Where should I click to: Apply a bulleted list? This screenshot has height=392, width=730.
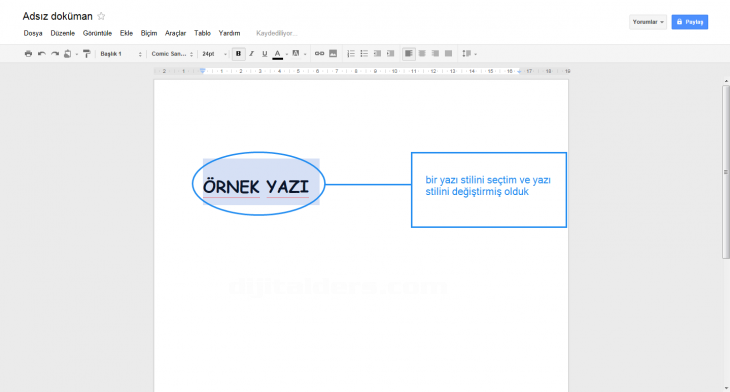pyautogui.click(x=364, y=54)
